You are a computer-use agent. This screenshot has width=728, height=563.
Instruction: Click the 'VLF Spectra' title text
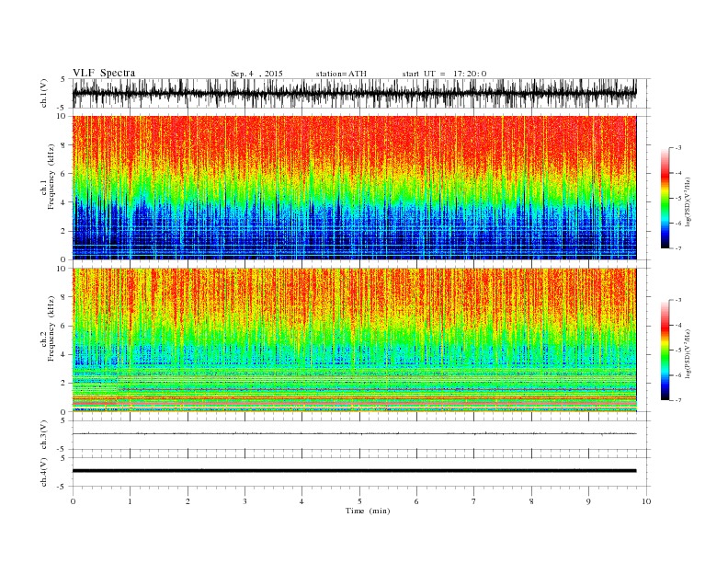(104, 73)
